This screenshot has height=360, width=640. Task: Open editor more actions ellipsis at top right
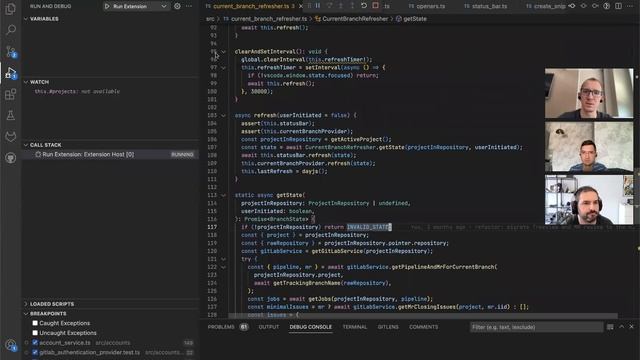(630, 6)
